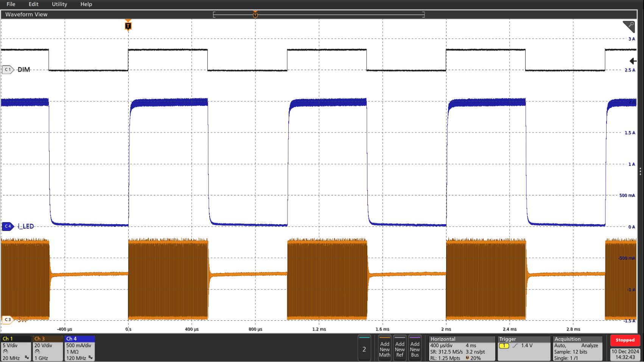Viewport: 644px width, 362px height.
Task: Click the 1.2 ms time axis label
Action: pyautogui.click(x=319, y=329)
